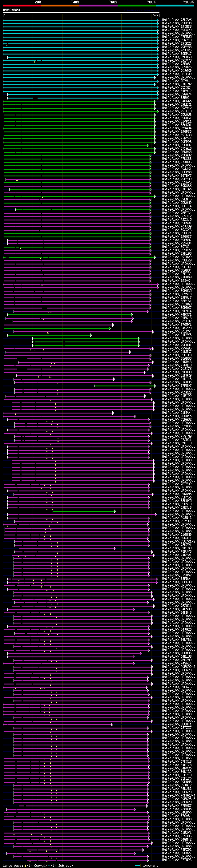Image resolution: width=197 pixels, height=868 pixels.
Task: Select the UniRef100_B8B9I4 label
Action: tap(177, 98)
